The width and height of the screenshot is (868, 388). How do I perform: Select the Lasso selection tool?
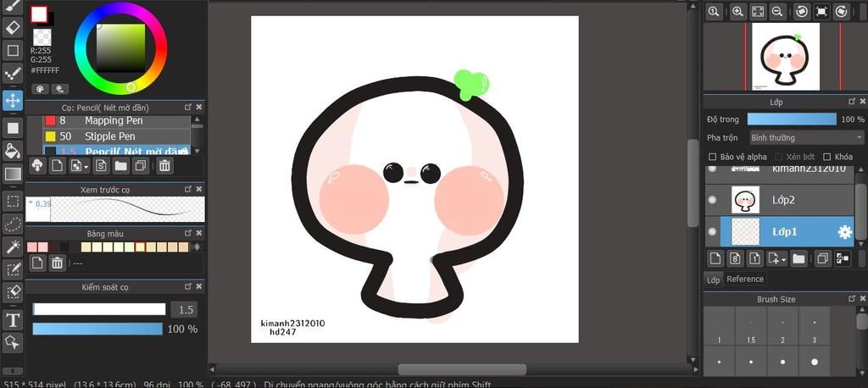tap(13, 224)
